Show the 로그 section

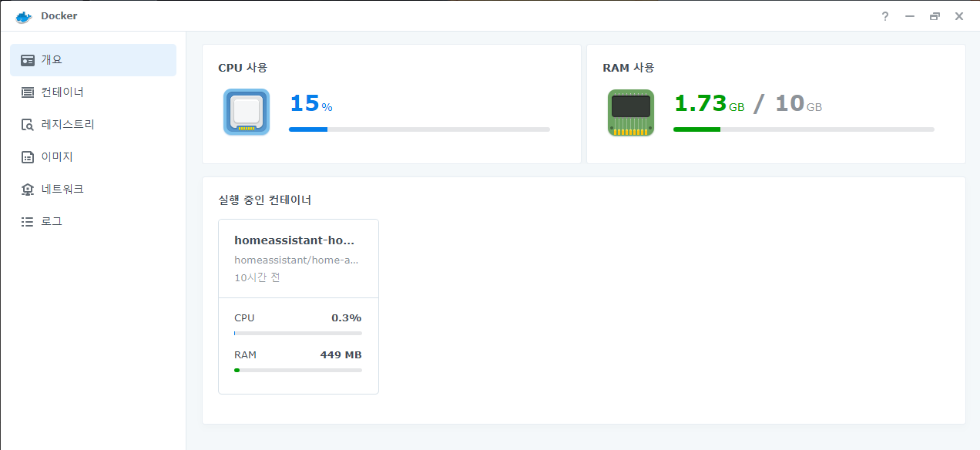[93, 222]
